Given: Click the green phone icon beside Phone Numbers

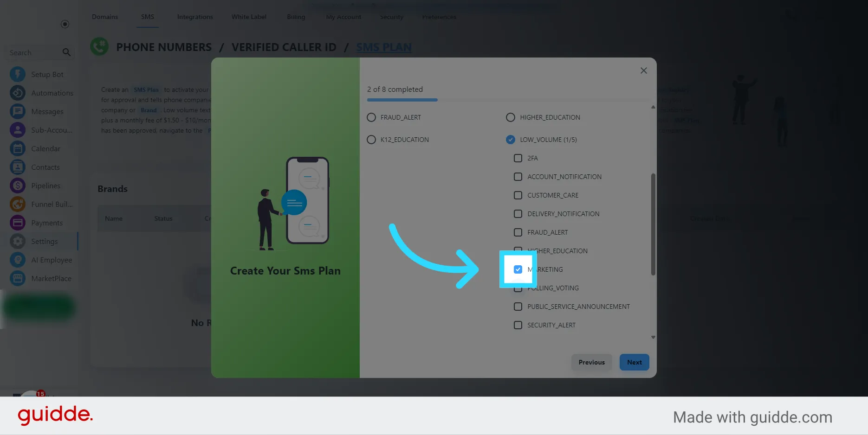Looking at the screenshot, I should click(x=99, y=47).
